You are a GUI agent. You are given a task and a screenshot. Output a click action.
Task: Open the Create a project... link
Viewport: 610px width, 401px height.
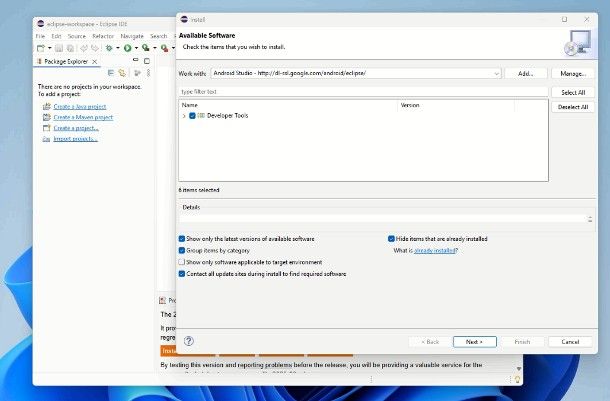(x=76, y=128)
